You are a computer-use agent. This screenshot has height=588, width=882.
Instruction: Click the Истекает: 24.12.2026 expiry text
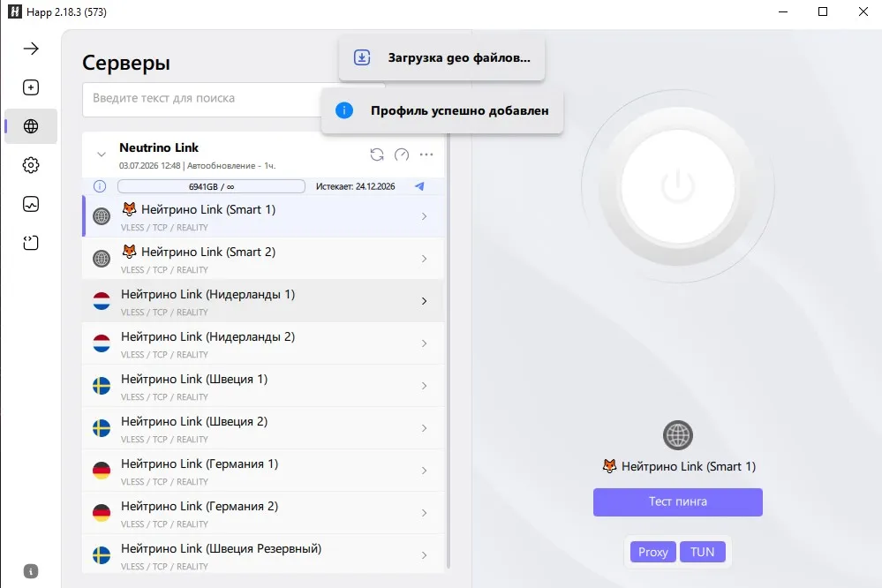click(356, 186)
